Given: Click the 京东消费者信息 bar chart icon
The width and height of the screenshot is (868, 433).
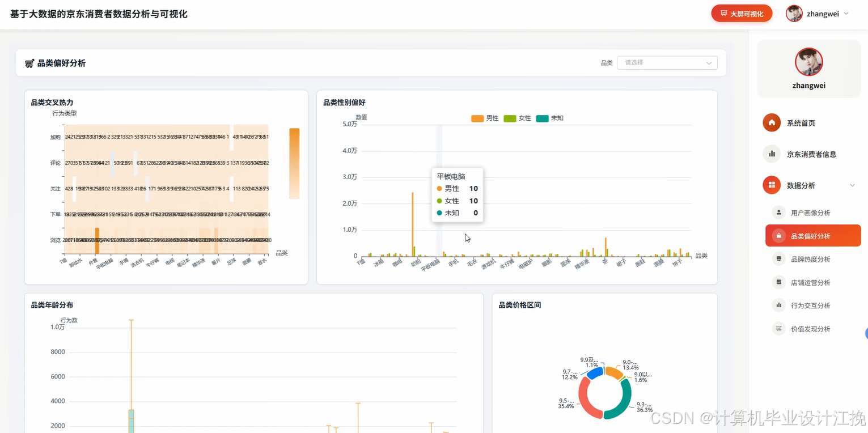Looking at the screenshot, I should click(772, 154).
